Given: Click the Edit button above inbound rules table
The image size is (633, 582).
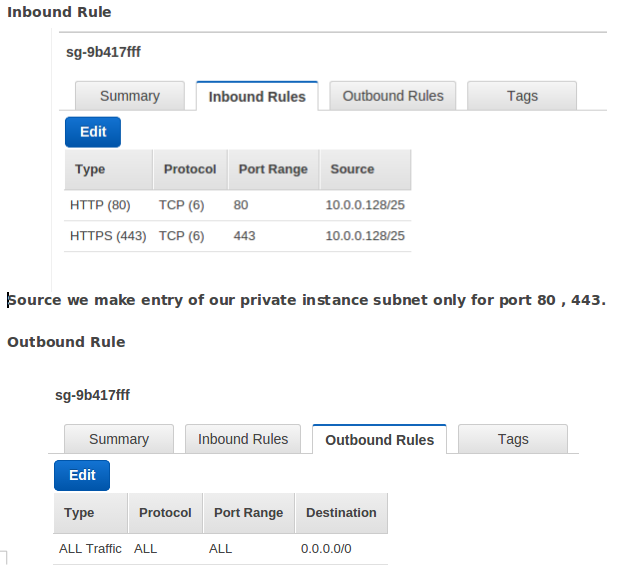Looking at the screenshot, I should pyautogui.click(x=93, y=132).
